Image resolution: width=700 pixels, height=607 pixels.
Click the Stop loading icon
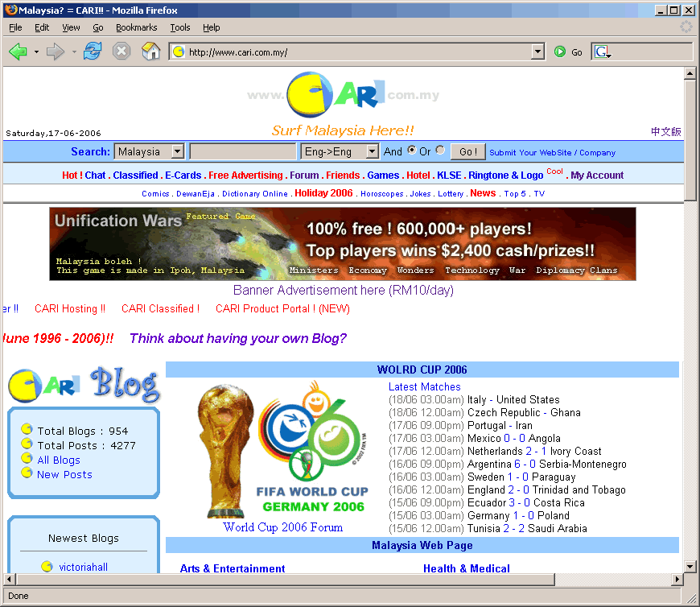pos(121,52)
